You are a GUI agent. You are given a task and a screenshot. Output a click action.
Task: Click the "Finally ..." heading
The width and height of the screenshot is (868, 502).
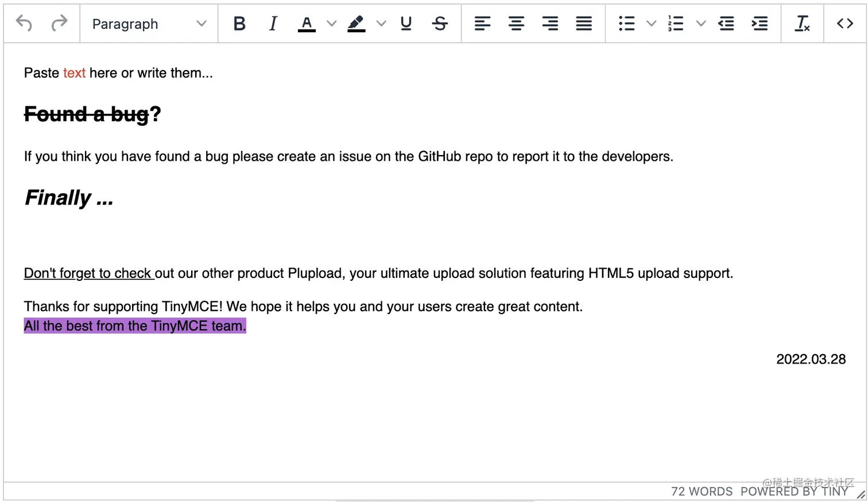click(x=69, y=198)
